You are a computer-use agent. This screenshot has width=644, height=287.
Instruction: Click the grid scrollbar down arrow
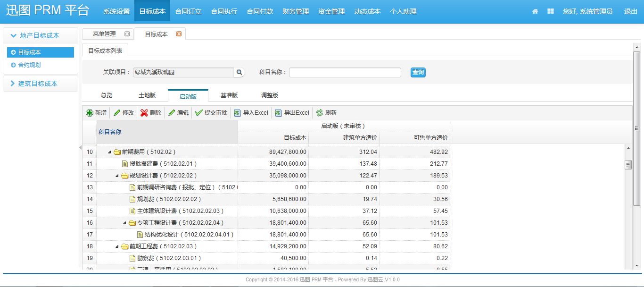628,265
